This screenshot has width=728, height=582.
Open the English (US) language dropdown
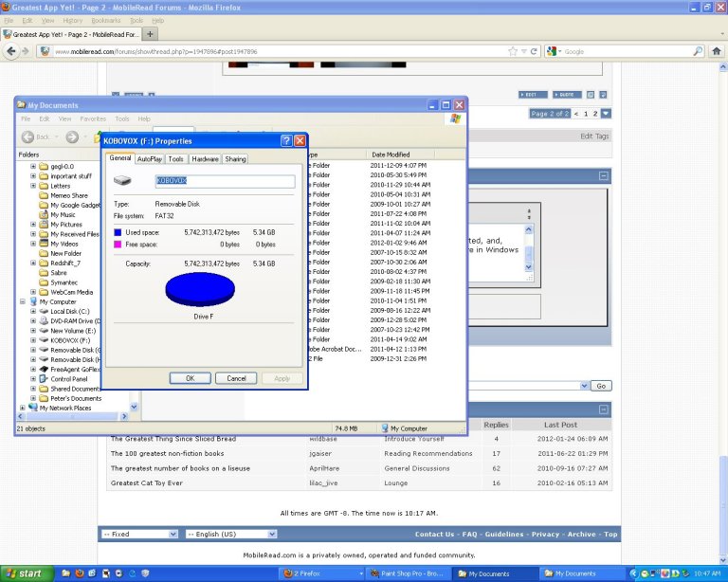pos(231,534)
